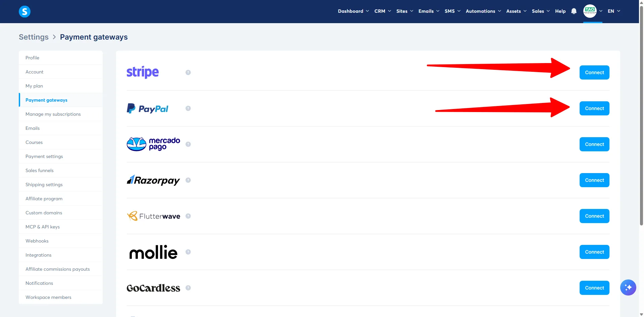Click the help icon next to Razorpay
The width and height of the screenshot is (644, 317).
[188, 180]
